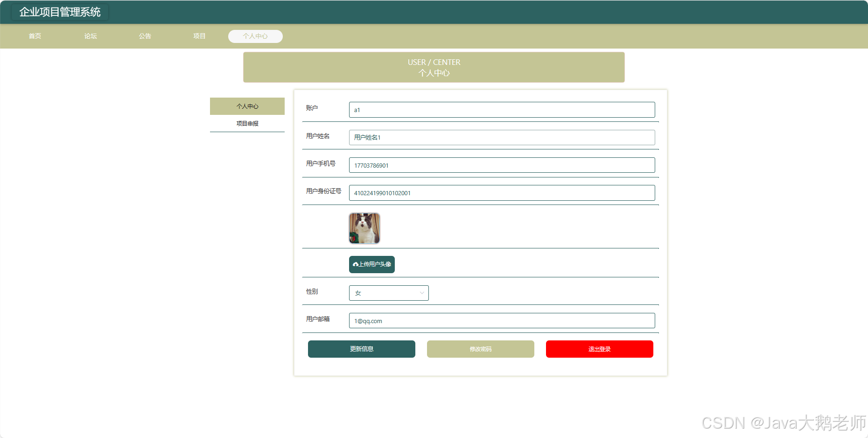Click the 上传用户头像 upload button
The width and height of the screenshot is (868, 438).
[x=372, y=264]
